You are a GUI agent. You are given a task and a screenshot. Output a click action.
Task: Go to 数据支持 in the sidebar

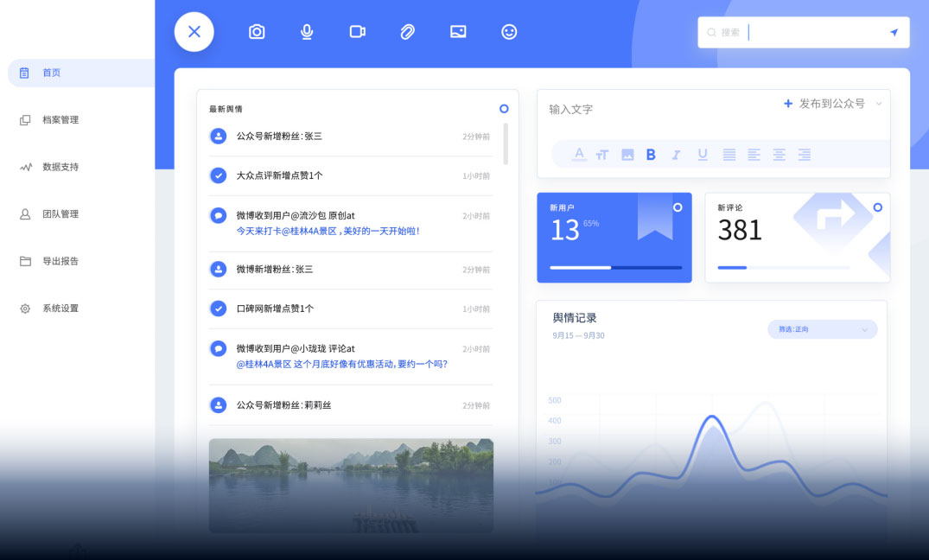pos(60,167)
